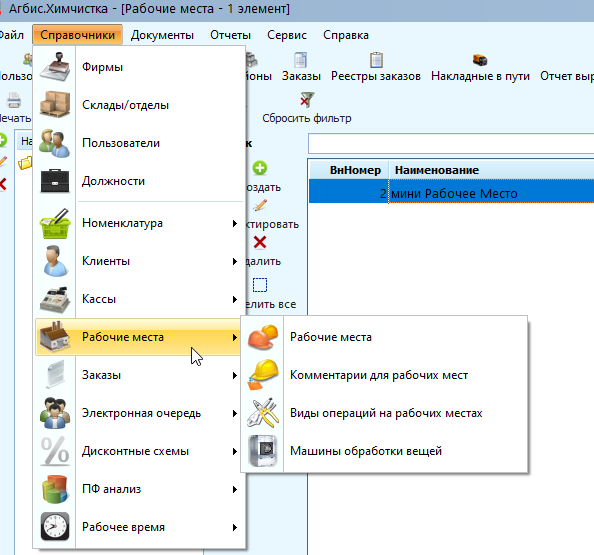Click the search field above the table

pyautogui.click(x=451, y=143)
